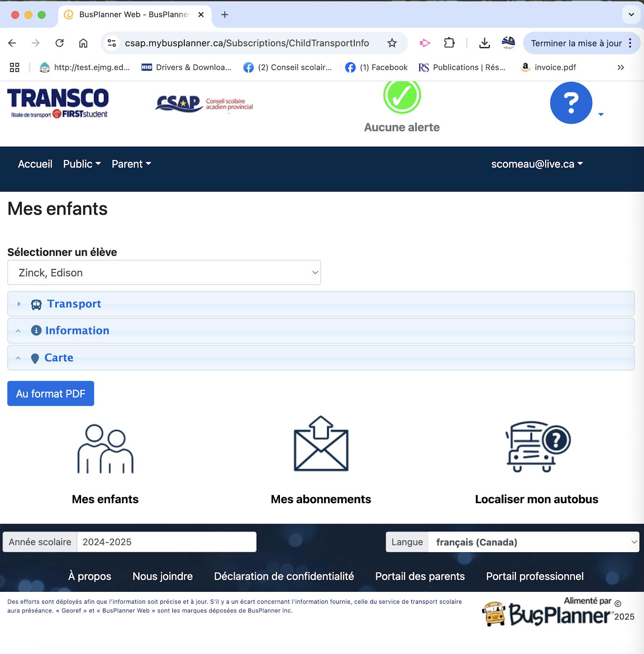
Task: Open the Mes enfants link text
Action: click(105, 499)
